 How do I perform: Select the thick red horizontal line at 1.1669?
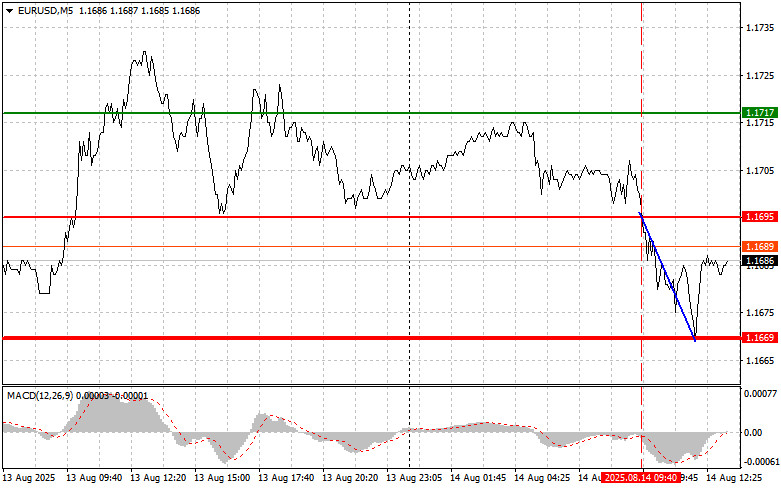coord(371,338)
